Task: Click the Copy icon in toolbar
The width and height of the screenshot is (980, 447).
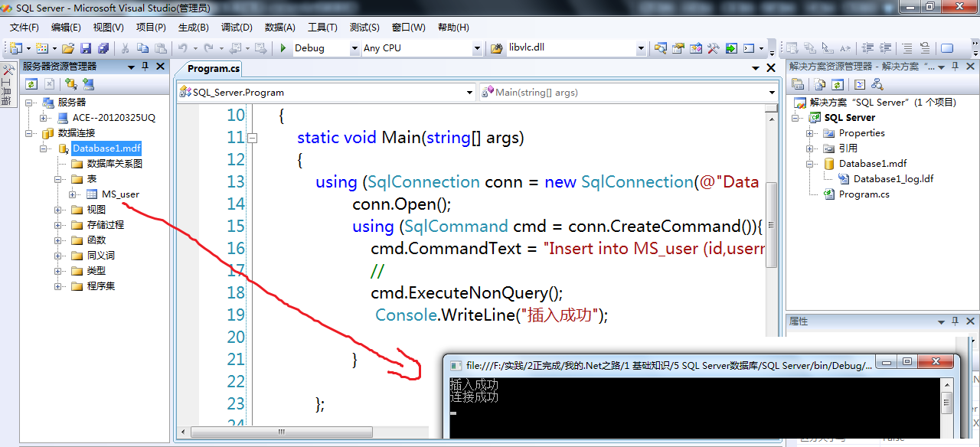Action: [143, 47]
